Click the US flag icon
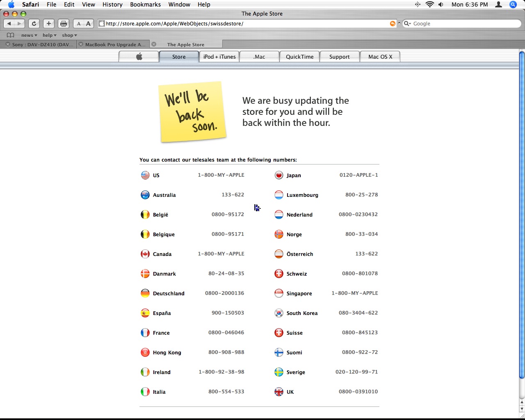525x420 pixels. pos(145,175)
